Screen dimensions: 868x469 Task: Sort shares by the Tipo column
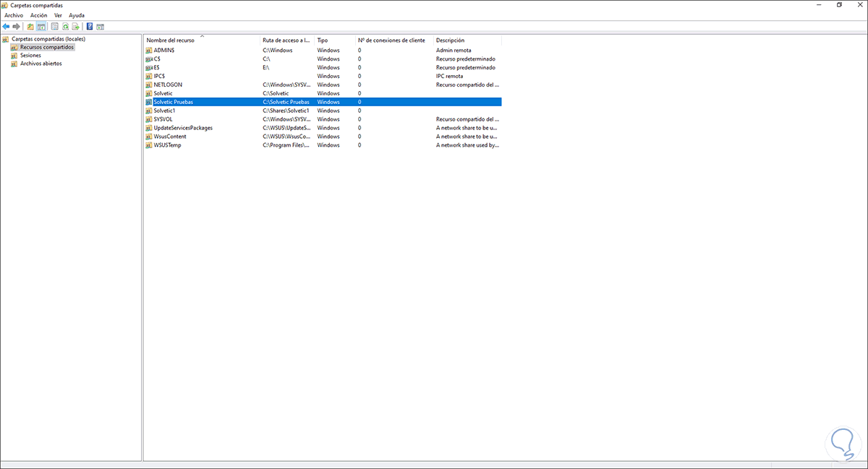[325, 40]
